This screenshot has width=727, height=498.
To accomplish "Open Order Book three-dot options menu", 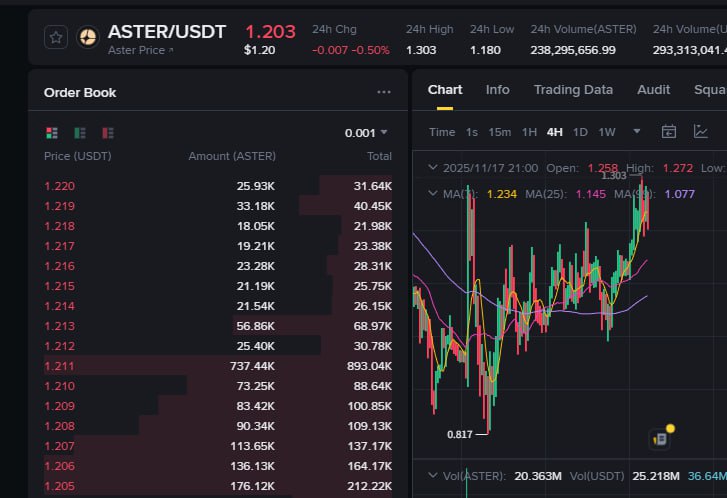I will click(384, 92).
